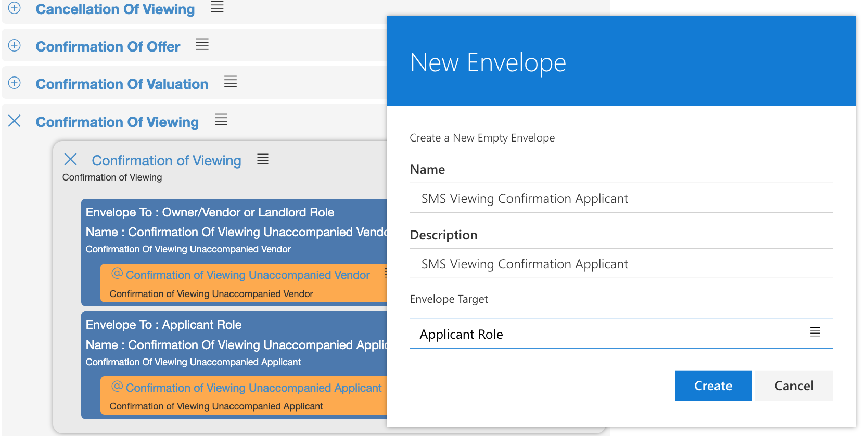The width and height of the screenshot is (868, 436).
Task: Open Confirmation of Viewing Unaccompanied Vendor template link
Action: point(248,275)
